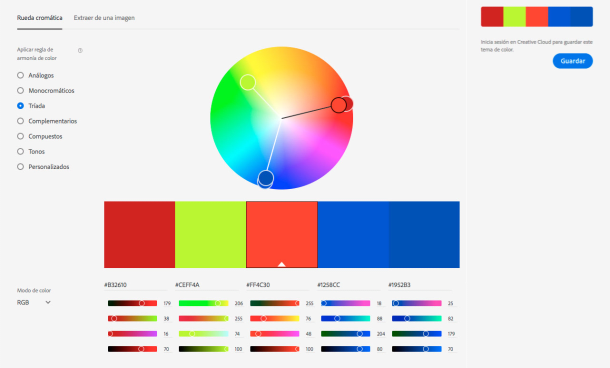The width and height of the screenshot is (610, 368).
Task: Switch to the Rueda cromática tab
Action: [39, 18]
